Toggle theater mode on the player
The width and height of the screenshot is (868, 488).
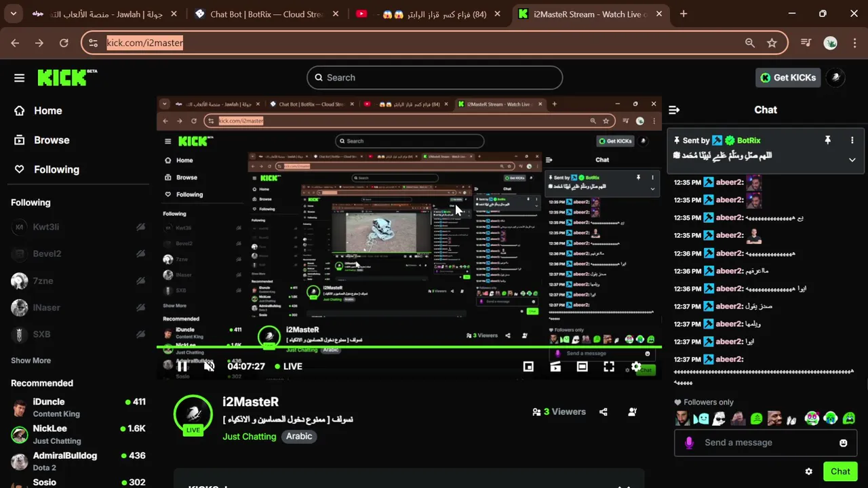(x=582, y=367)
